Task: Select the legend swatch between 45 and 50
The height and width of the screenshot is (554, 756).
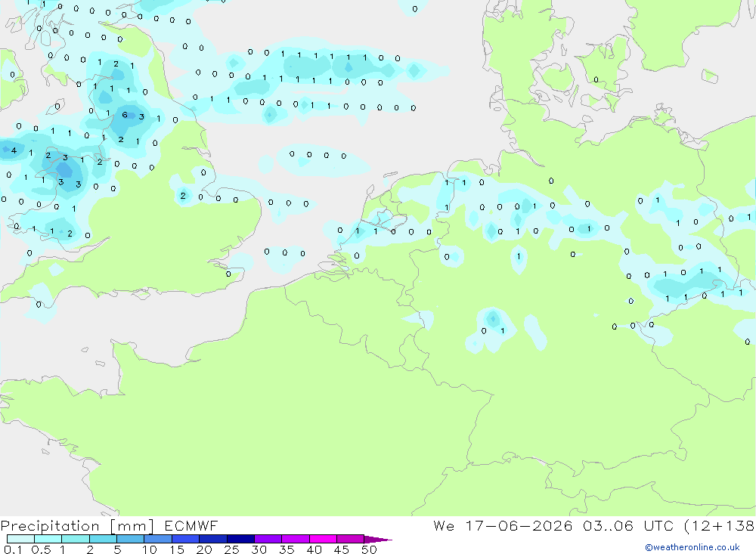Action: point(351,539)
